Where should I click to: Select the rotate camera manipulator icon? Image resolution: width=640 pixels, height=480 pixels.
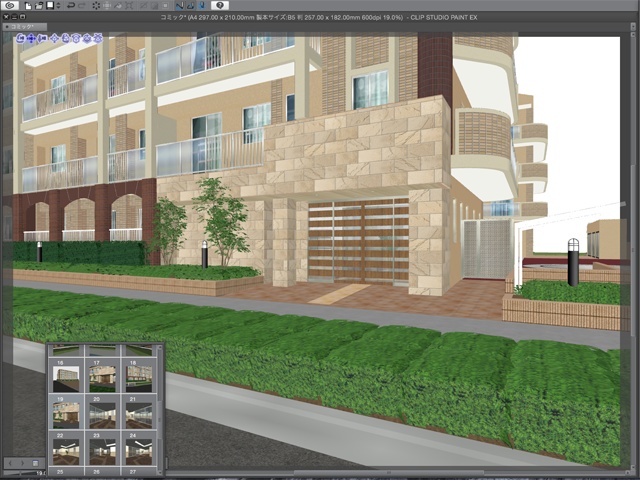20,38
